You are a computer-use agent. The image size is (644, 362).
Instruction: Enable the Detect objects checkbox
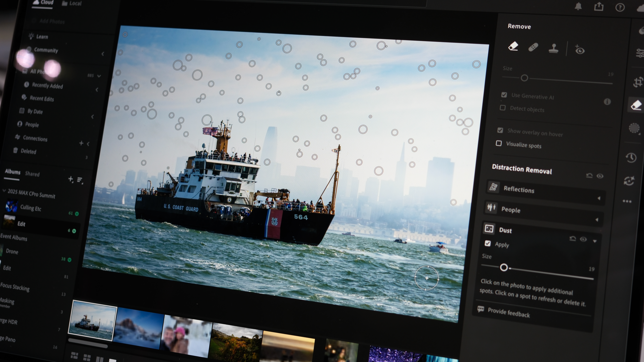click(502, 108)
